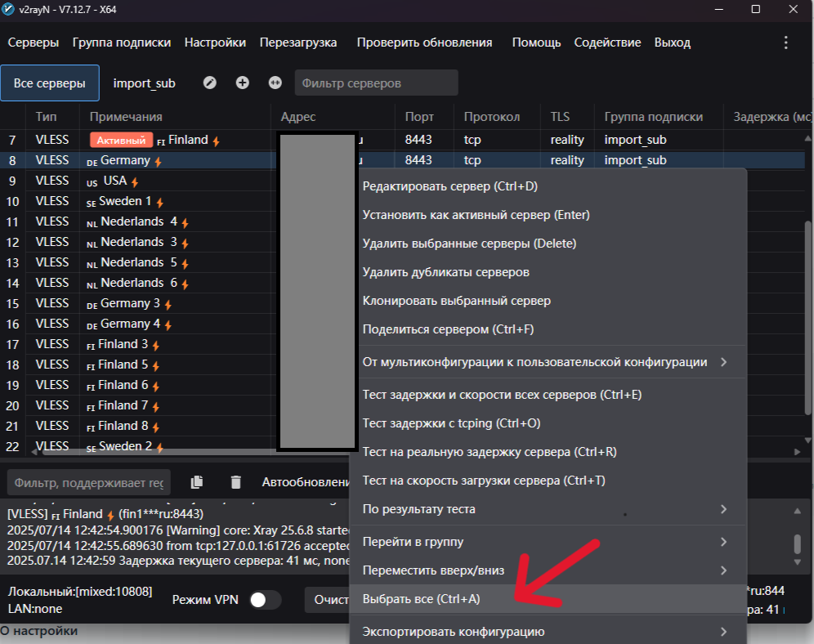
Task: Click the double-arrow update subscription icon
Action: tap(275, 82)
